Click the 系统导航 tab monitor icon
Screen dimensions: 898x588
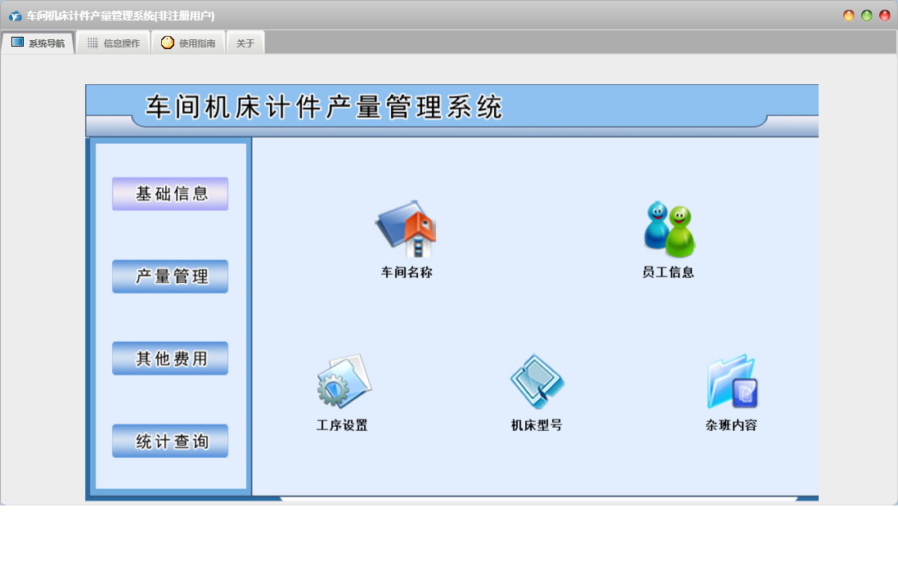[18, 43]
